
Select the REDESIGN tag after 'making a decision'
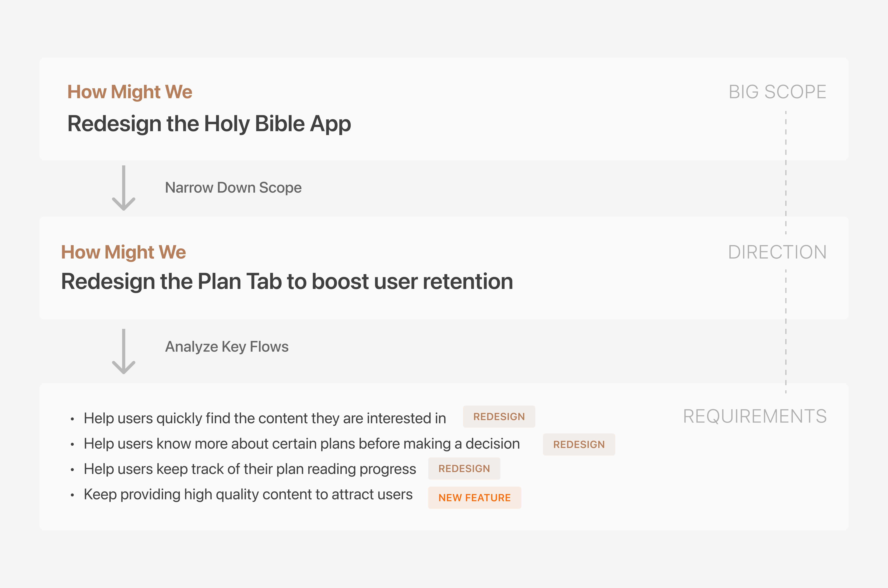pos(579,444)
